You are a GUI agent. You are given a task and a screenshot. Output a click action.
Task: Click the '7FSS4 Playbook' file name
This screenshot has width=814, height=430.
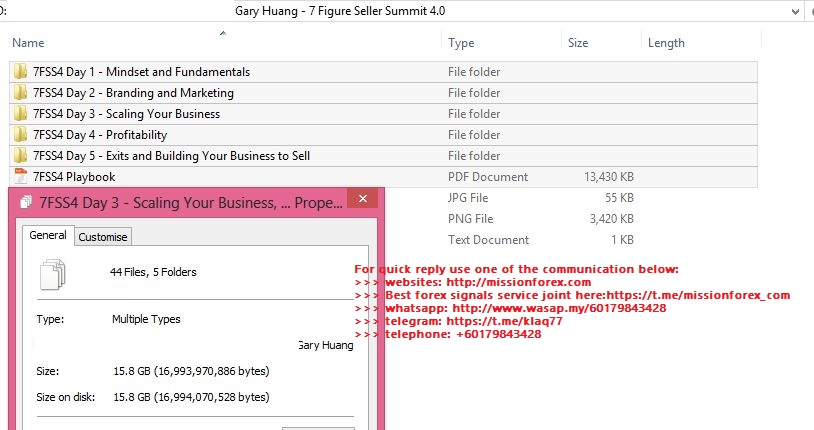coord(74,177)
